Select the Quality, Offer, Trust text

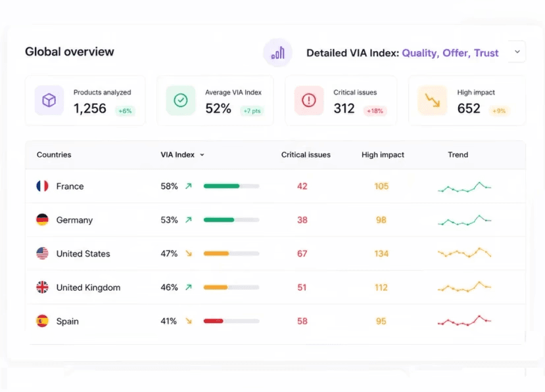coord(450,53)
